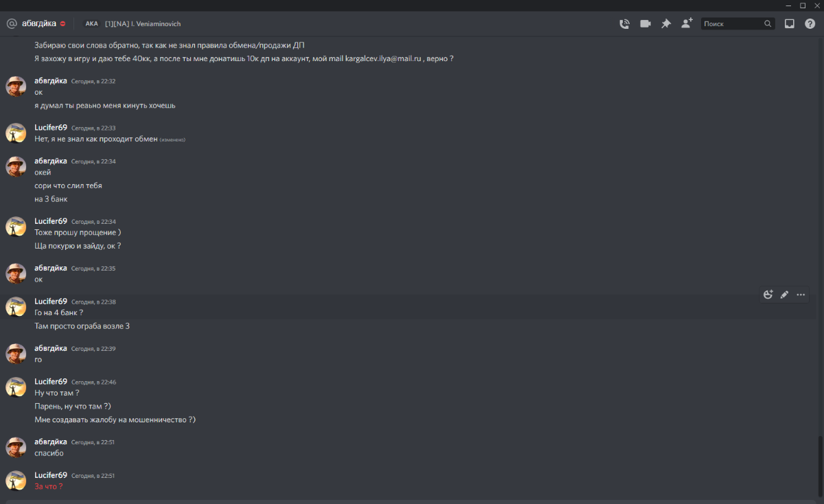Click the абвгдйка username at 22:51
This screenshot has width=824, height=504.
tap(51, 442)
